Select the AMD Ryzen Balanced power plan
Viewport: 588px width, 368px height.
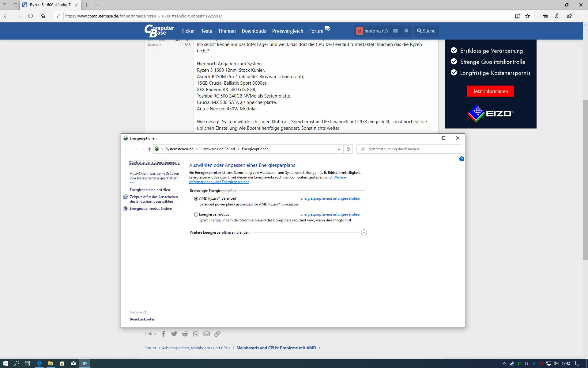196,198
